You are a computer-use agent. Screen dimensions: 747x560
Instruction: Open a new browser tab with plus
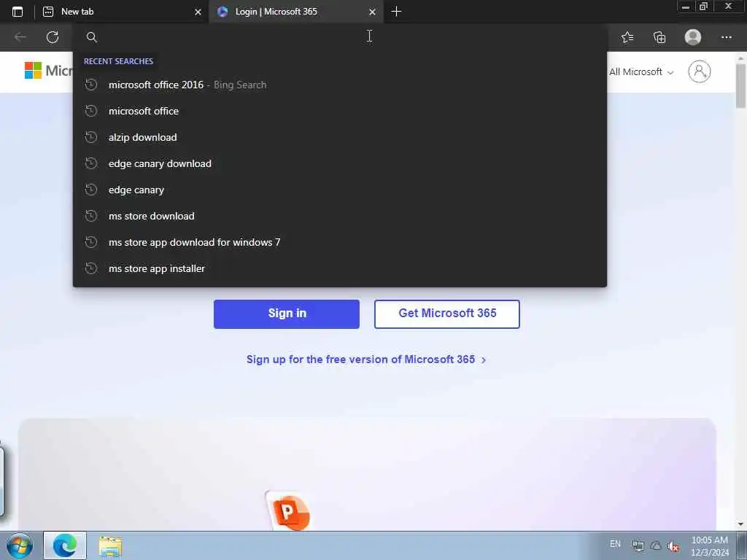(396, 12)
